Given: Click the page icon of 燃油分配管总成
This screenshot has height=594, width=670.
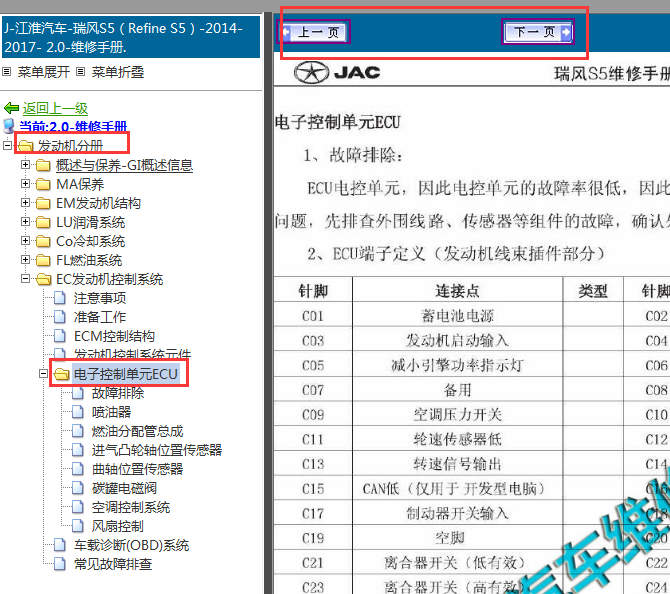Looking at the screenshot, I should pyautogui.click(x=78, y=431).
